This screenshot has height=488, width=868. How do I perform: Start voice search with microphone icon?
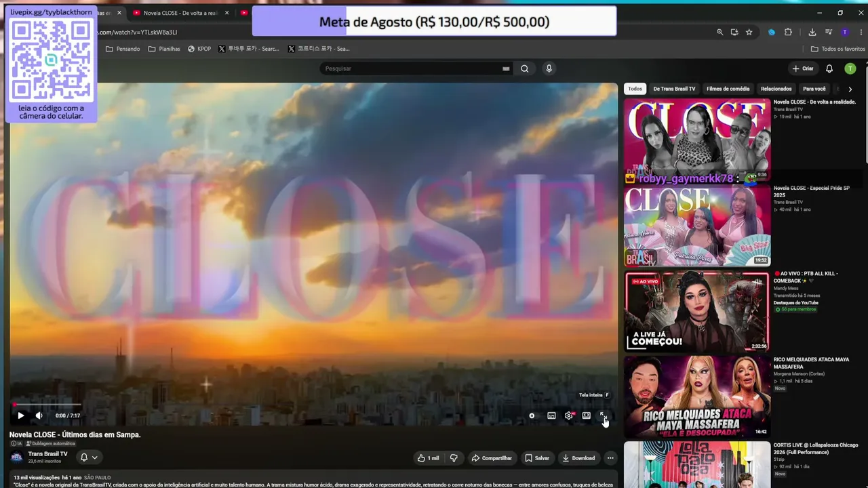click(549, 68)
